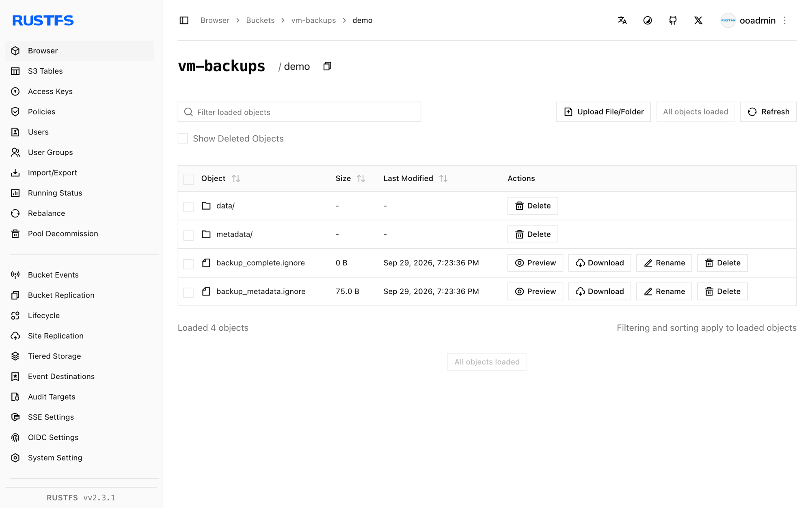The image size is (812, 508).
Task: Toggle the dark mode theme icon
Action: click(x=648, y=20)
